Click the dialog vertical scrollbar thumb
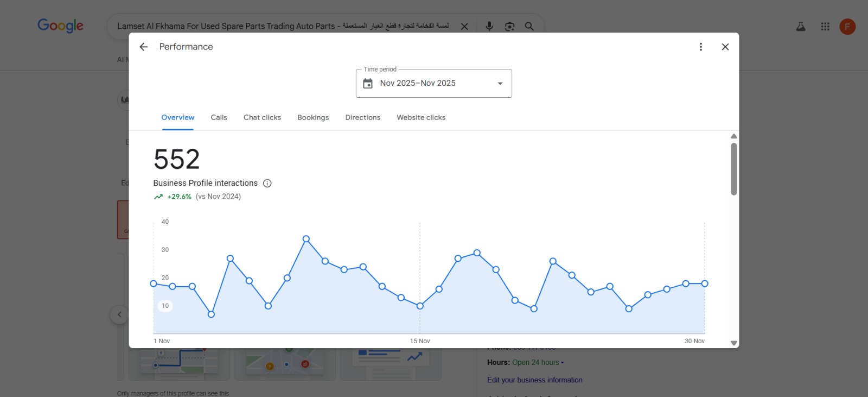This screenshot has width=868, height=397. pyautogui.click(x=734, y=169)
